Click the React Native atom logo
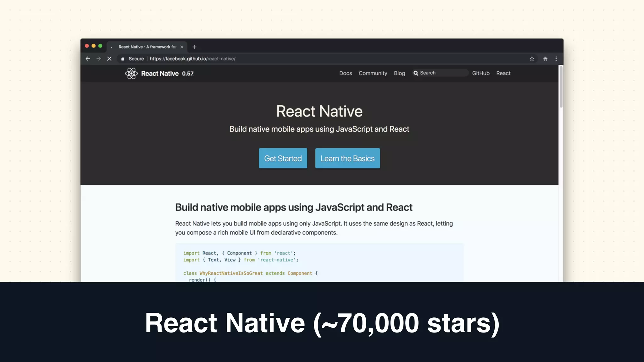Screen dimensions: 644x362 (x=131, y=74)
